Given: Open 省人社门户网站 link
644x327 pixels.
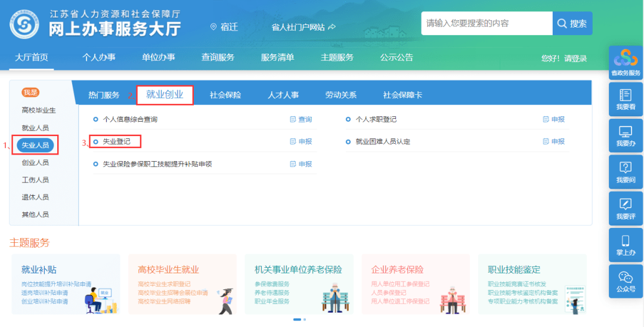Looking at the screenshot, I should point(298,27).
